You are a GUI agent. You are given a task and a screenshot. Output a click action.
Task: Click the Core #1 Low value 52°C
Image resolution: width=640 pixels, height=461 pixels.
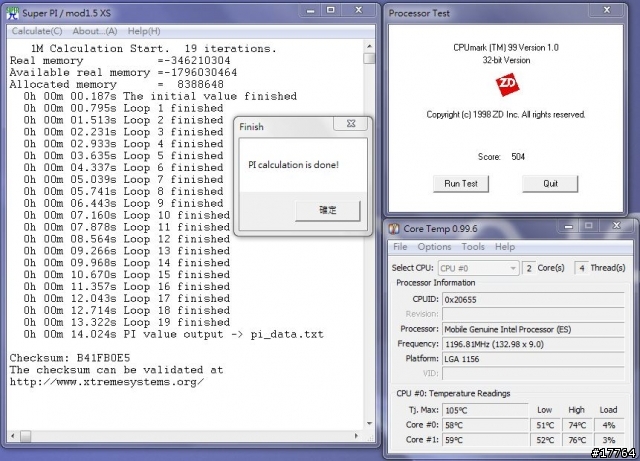pyautogui.click(x=545, y=440)
